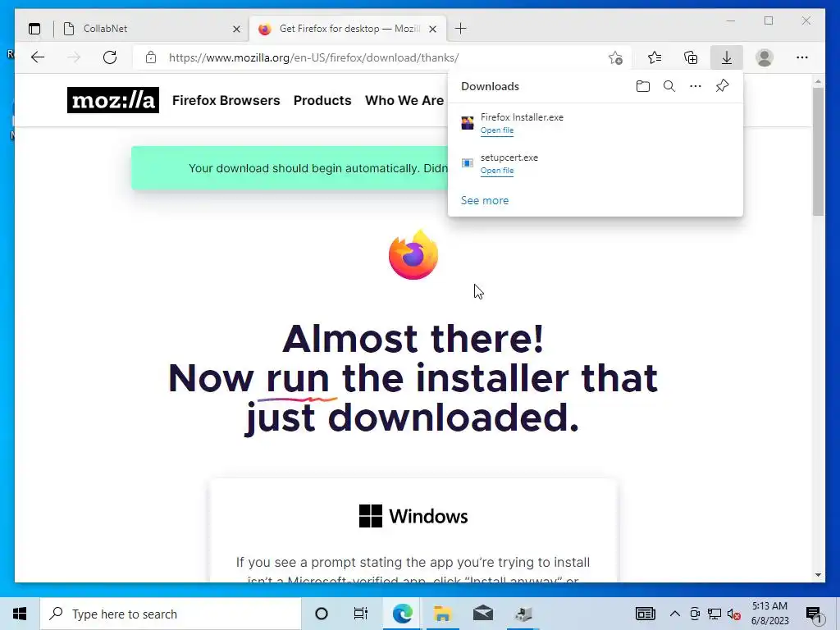Click the muted volume tray icon
840x630 pixels.
click(x=734, y=614)
